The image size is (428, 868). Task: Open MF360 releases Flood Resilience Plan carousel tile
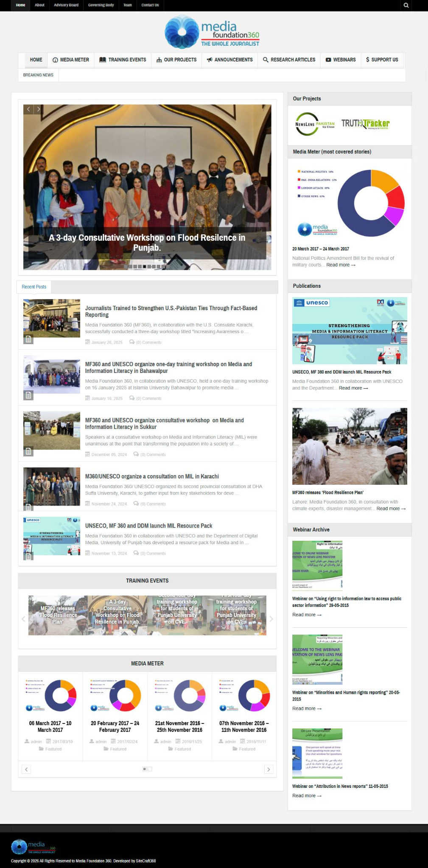pyautogui.click(x=58, y=615)
